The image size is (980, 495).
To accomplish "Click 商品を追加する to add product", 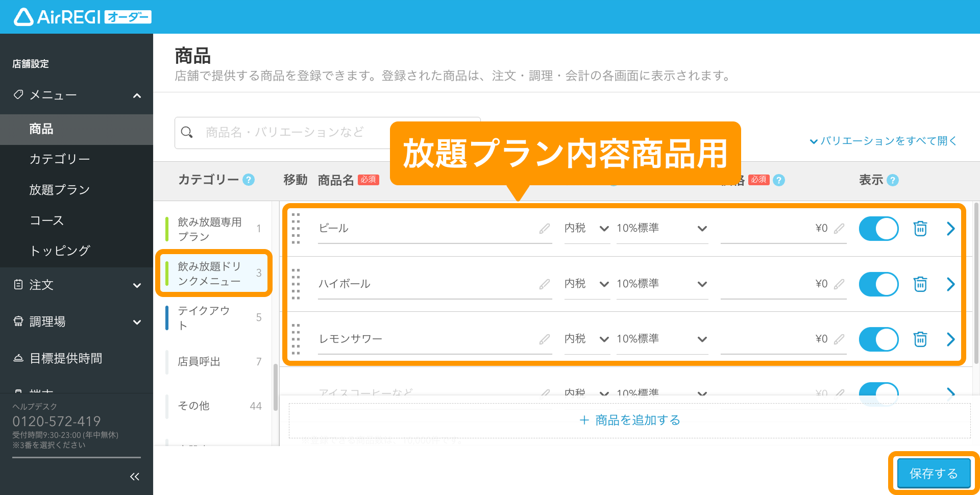I will point(630,420).
